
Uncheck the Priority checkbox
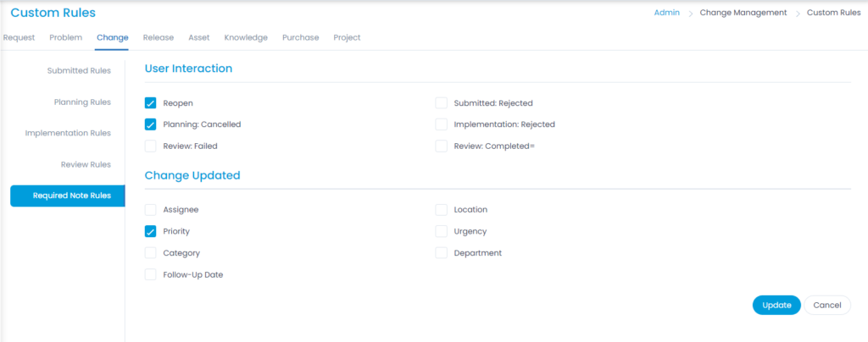point(151,231)
